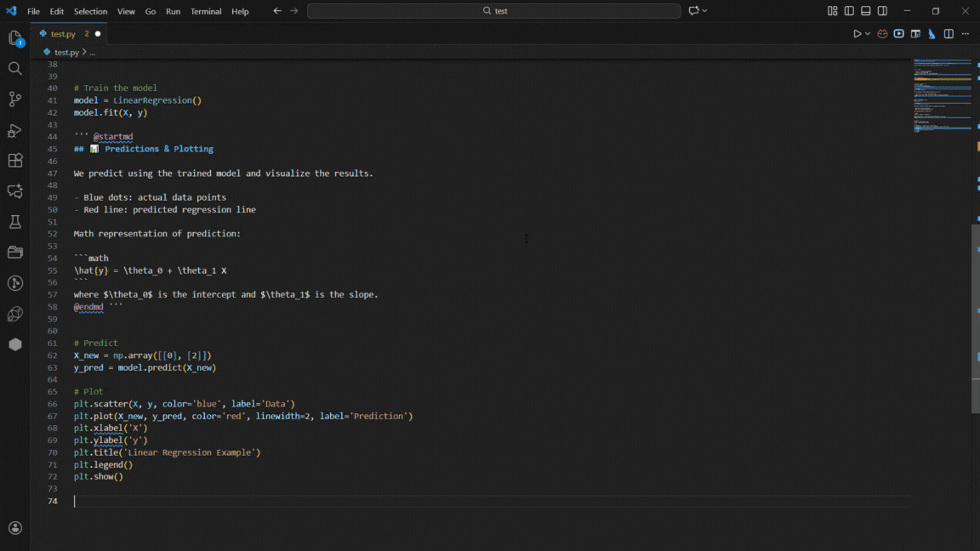Open the Chat view with sparkle icon
The width and height of the screenshot is (980, 551).
(15, 191)
